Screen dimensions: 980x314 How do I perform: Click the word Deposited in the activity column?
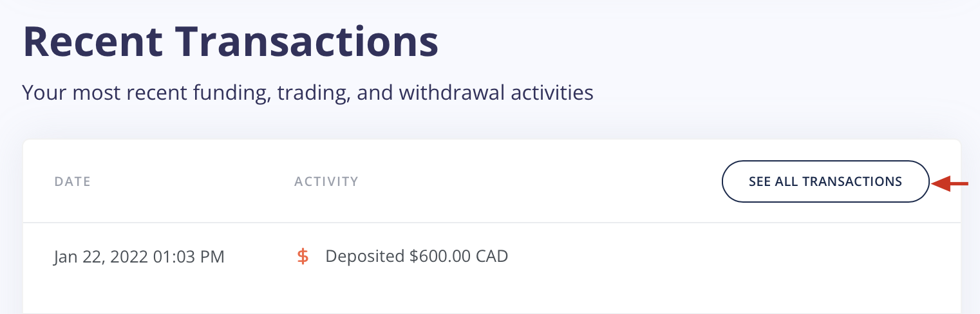click(x=364, y=257)
